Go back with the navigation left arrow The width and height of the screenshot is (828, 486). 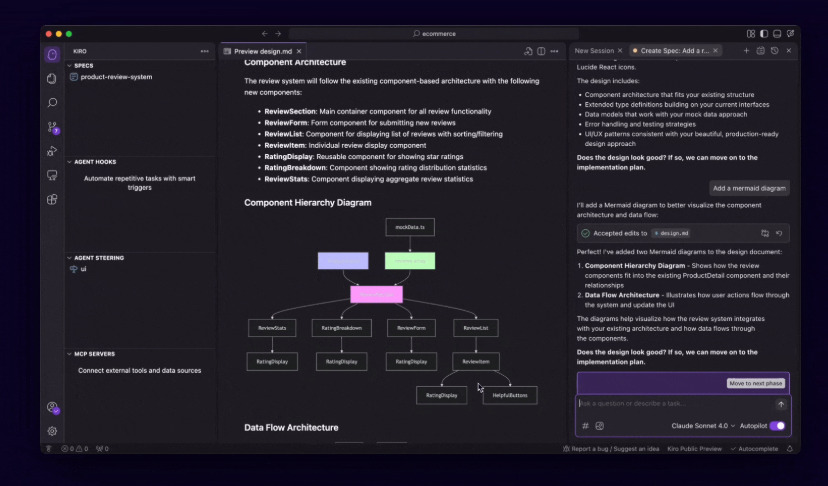point(265,33)
